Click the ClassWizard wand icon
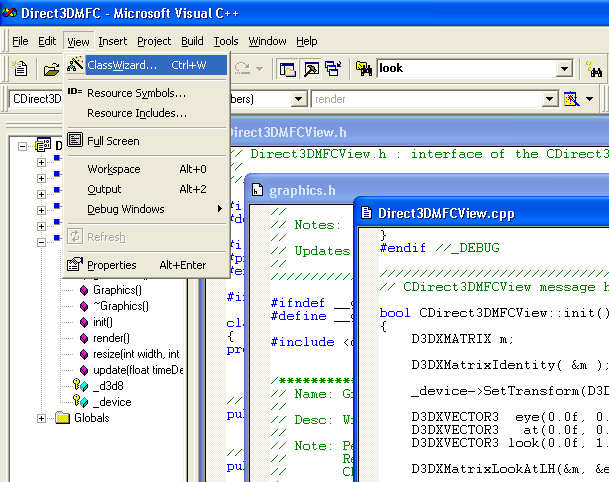609x482 pixels. pos(75,64)
